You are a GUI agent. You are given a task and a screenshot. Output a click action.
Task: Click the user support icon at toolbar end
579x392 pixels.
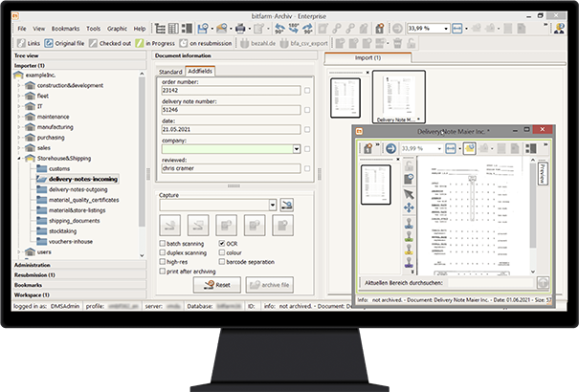click(x=559, y=29)
